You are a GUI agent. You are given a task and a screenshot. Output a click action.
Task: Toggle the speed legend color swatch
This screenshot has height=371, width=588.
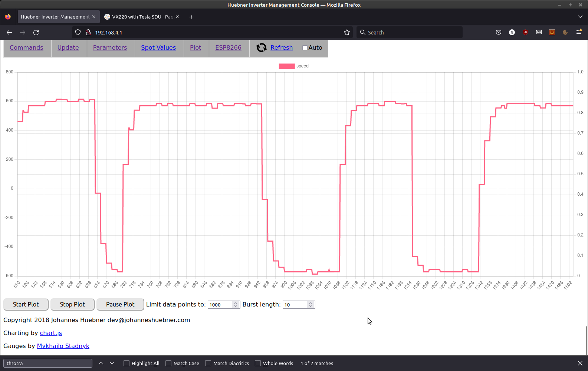287,66
